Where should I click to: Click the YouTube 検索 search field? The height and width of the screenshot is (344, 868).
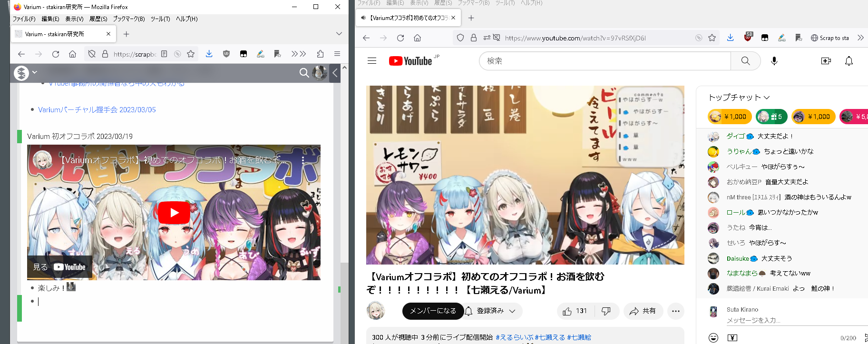click(605, 61)
